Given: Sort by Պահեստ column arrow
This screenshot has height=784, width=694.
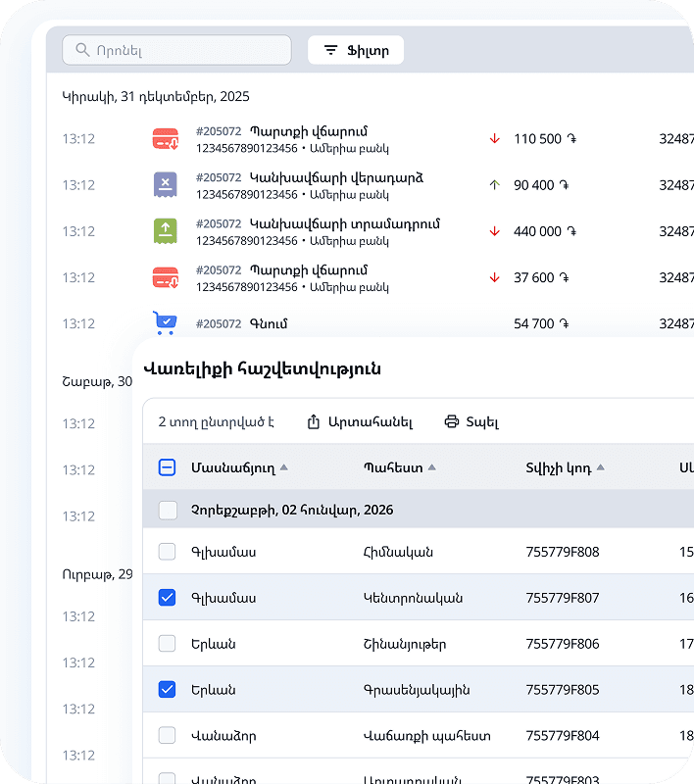Looking at the screenshot, I should click(x=431, y=467).
